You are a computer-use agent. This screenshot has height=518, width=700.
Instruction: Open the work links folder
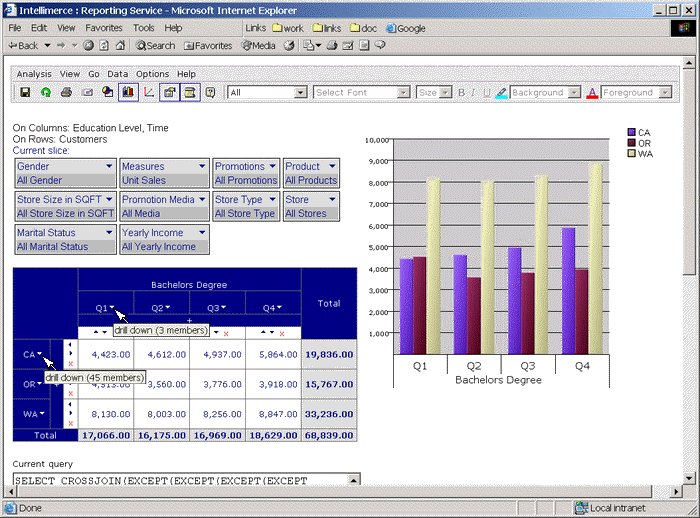[288, 28]
